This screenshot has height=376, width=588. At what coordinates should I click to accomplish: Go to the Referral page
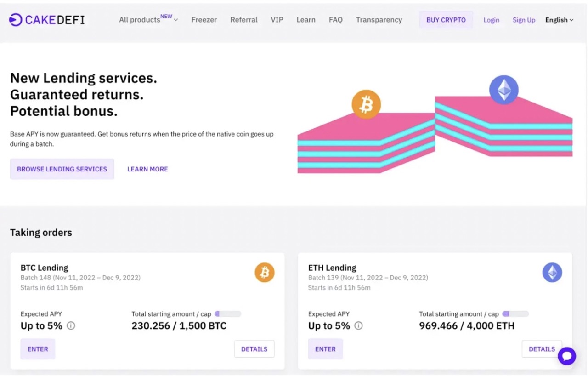(x=244, y=20)
